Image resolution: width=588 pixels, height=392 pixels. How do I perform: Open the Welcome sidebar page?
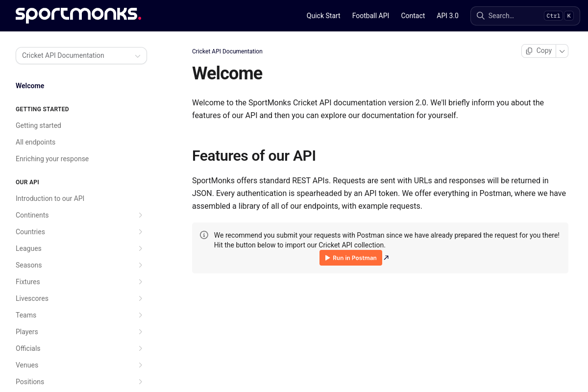[30, 86]
